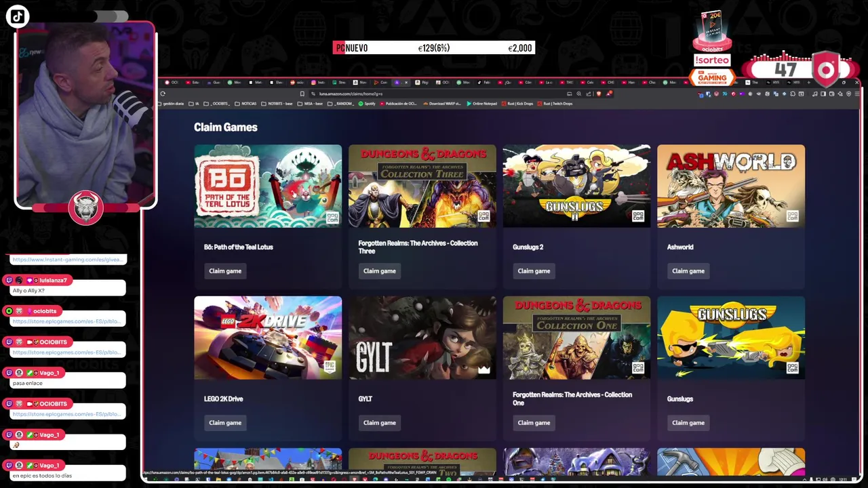Open 'Rust | Kick Drops' bookmark

[x=517, y=104]
